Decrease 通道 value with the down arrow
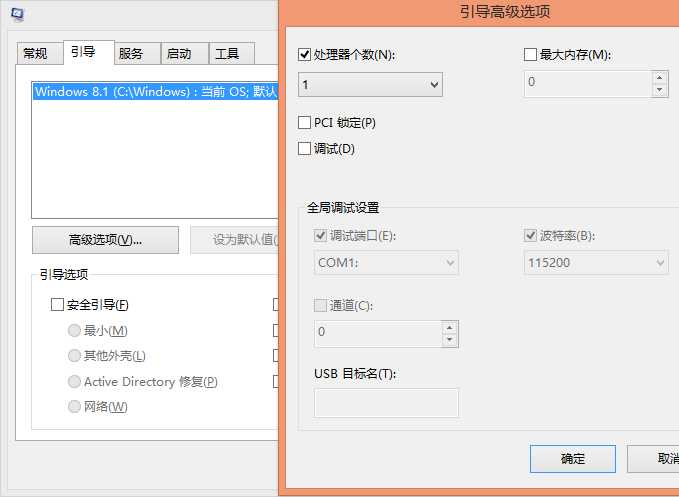Screen dimensions: 679x497 450,340
